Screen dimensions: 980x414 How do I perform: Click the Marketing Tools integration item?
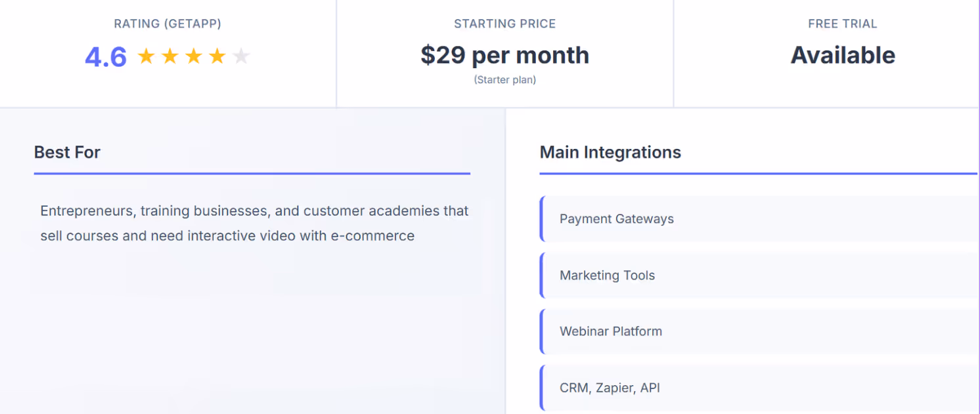(759, 276)
